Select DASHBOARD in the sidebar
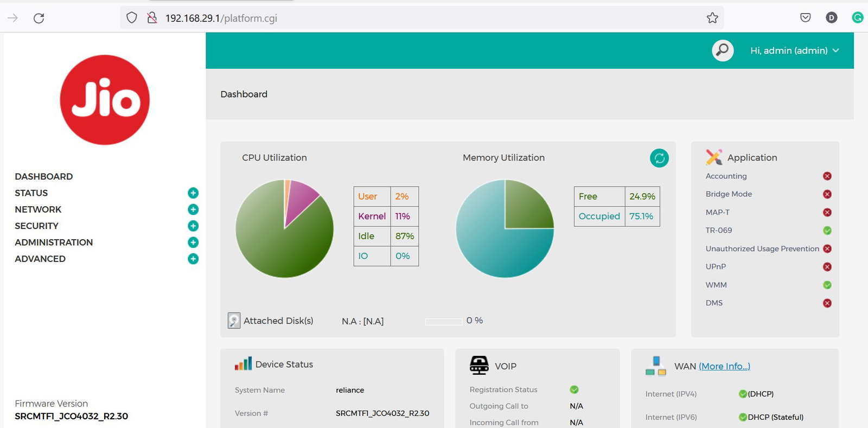Screen dimensions: 868x428 (x=44, y=176)
